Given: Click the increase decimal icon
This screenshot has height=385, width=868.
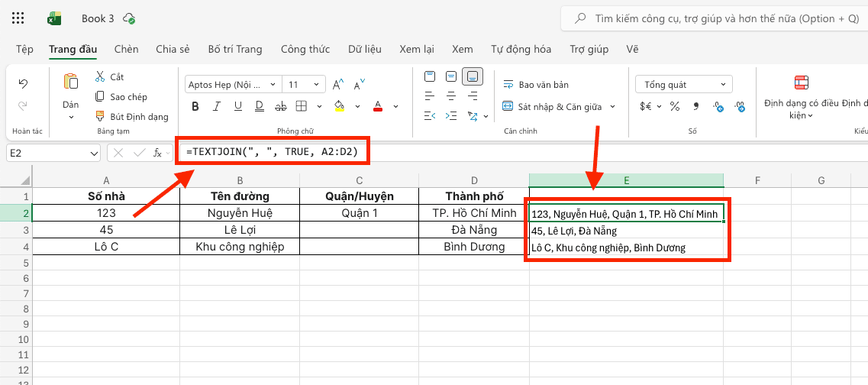Looking at the screenshot, I should coord(740,106).
